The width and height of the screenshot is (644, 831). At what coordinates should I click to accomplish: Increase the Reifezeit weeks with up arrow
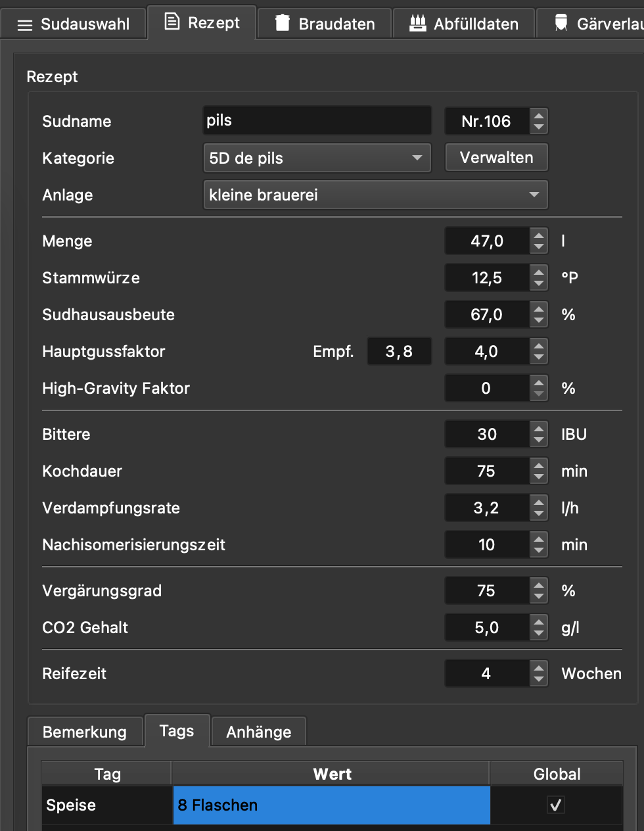coord(539,668)
